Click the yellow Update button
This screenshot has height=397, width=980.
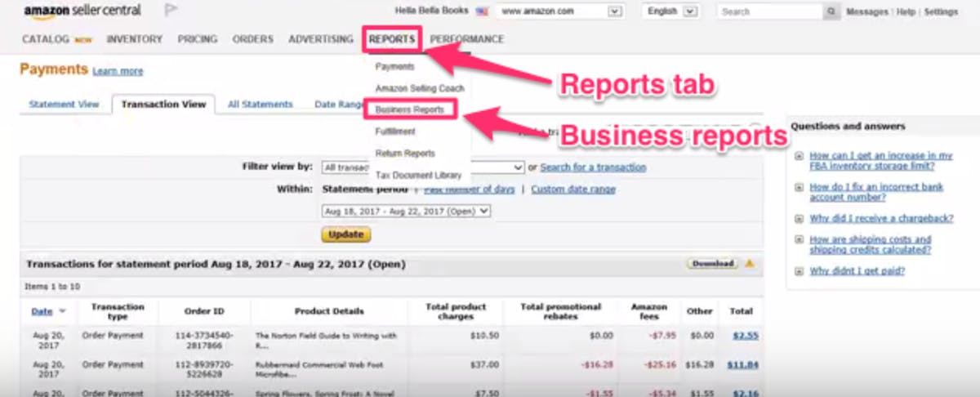click(x=345, y=234)
